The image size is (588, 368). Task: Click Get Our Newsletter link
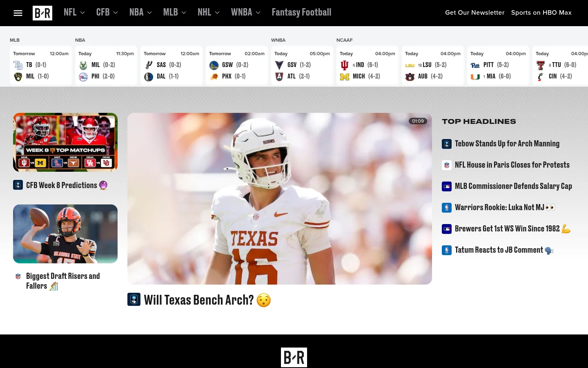(474, 13)
